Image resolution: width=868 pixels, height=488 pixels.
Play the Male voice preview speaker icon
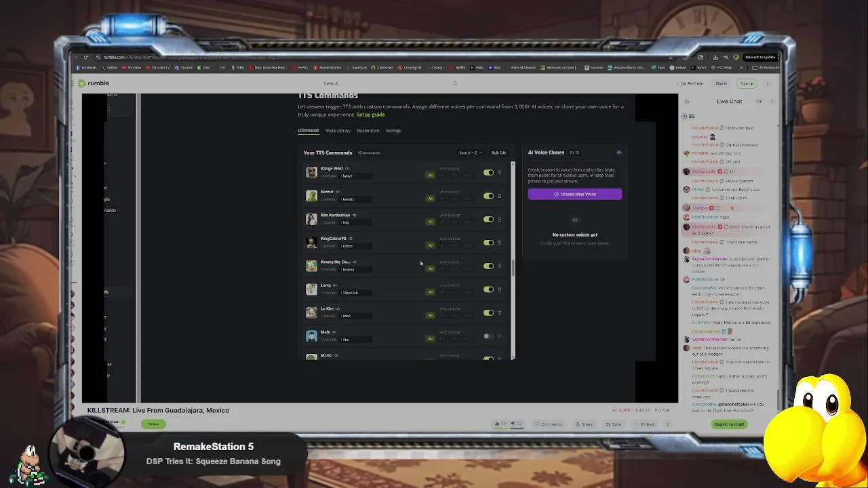334,332
